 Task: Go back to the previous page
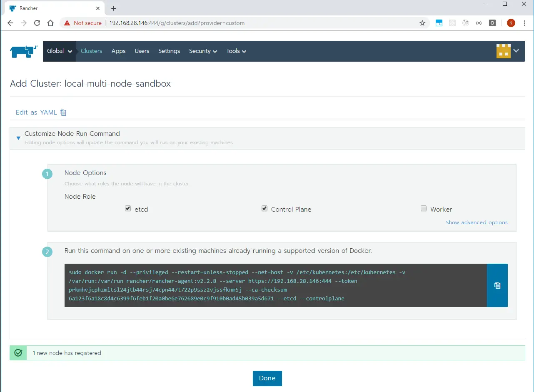(x=10, y=23)
